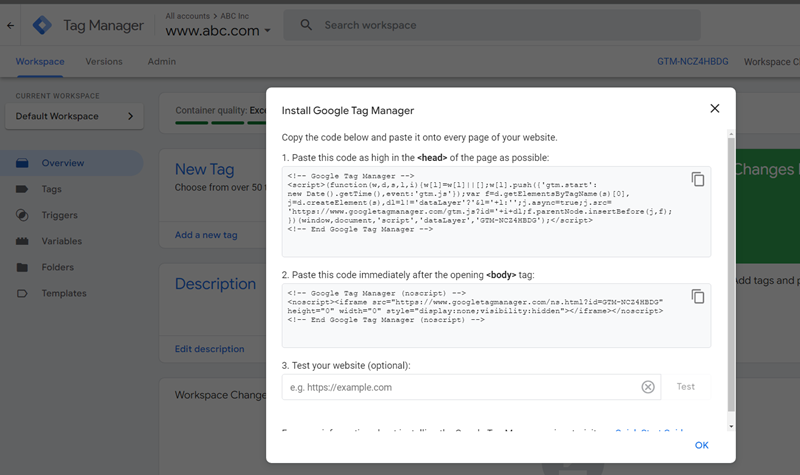Click the search magnifier icon

click(306, 24)
